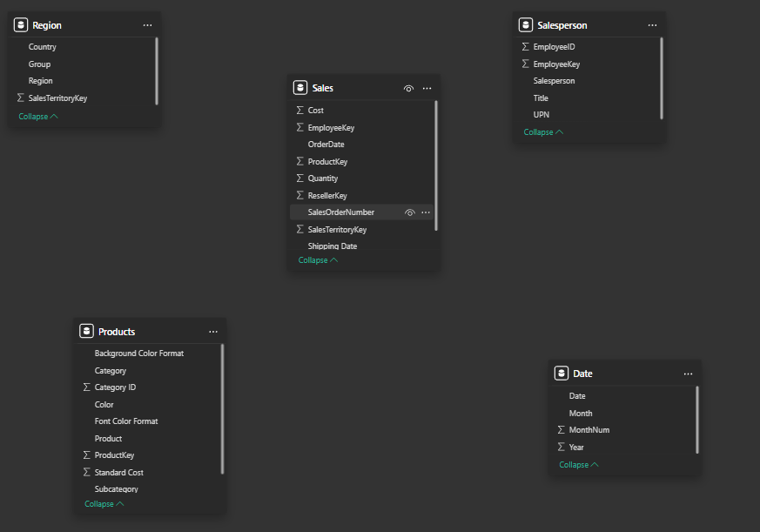Open the Salesperson table options menu
Image resolution: width=760 pixels, height=532 pixels.
point(652,24)
